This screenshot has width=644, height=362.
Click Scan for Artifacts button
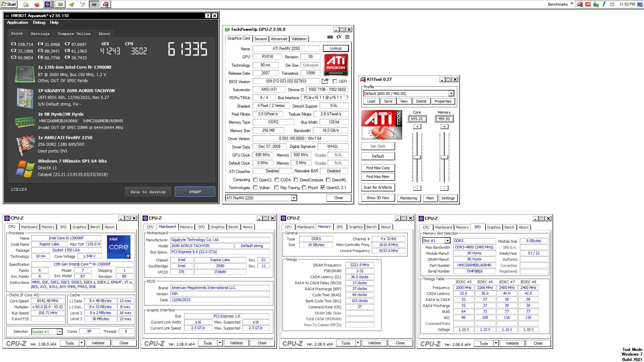tap(378, 187)
